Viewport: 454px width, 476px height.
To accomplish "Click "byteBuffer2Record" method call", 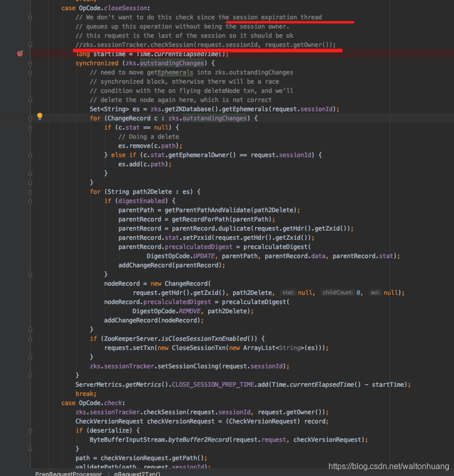I will pos(198,440).
